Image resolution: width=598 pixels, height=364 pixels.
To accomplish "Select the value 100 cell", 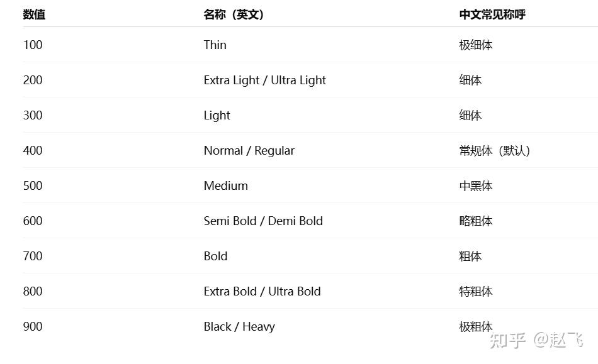I will (x=33, y=45).
